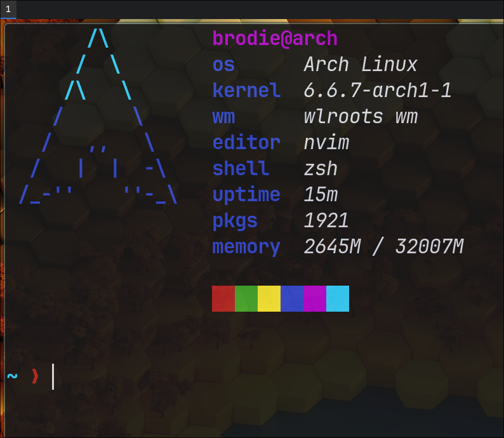Click the magenta color block

315,298
